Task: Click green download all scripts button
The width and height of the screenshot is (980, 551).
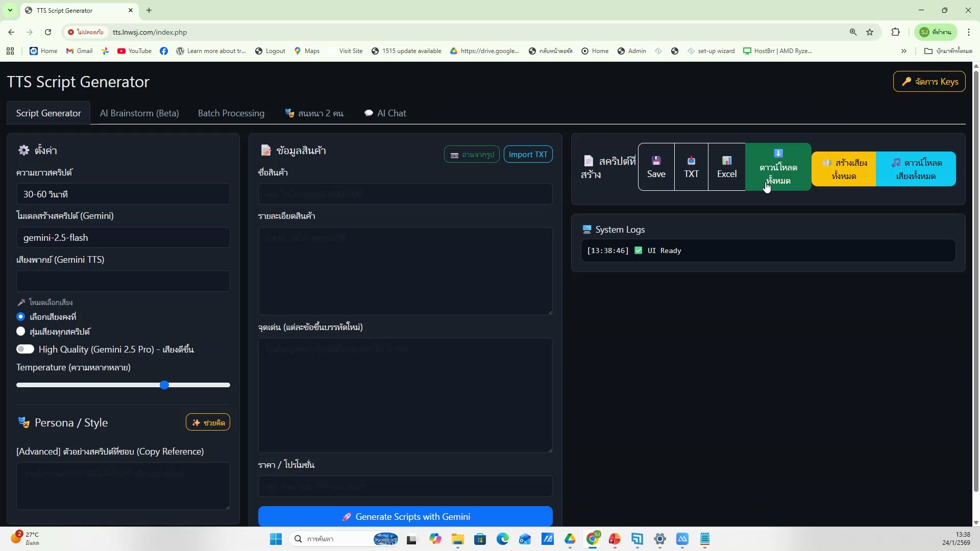Action: (x=778, y=167)
